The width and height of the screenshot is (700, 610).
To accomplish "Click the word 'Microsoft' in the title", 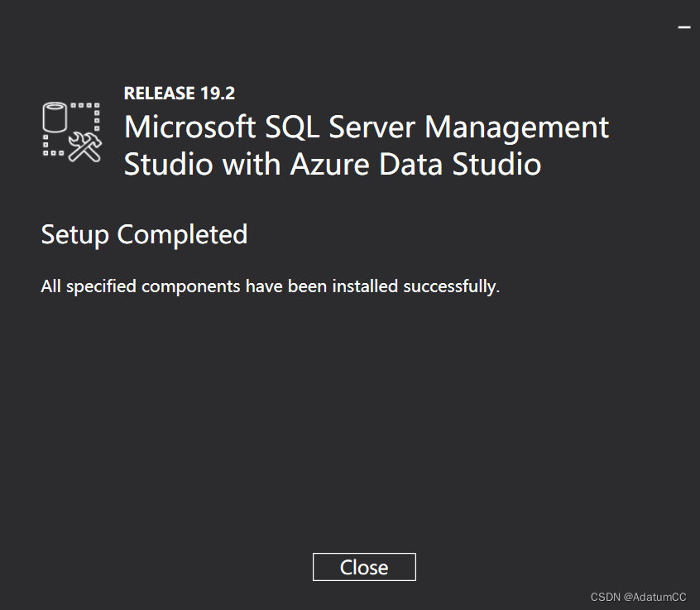I will click(189, 127).
